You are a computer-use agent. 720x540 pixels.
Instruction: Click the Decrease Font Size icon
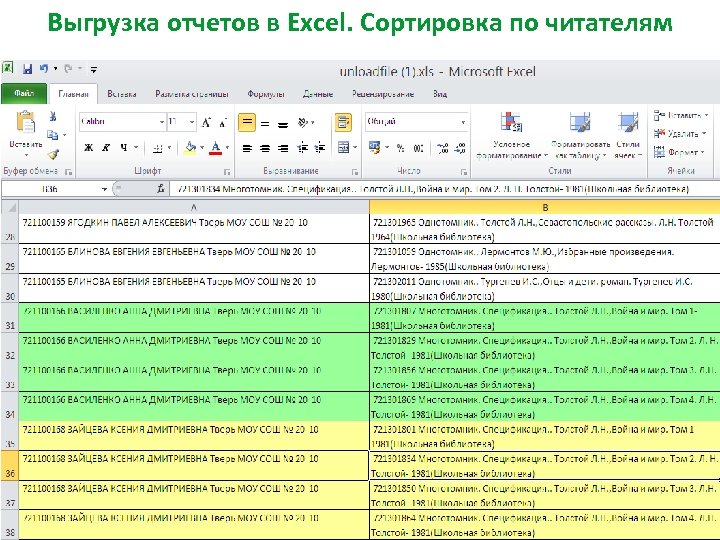point(223,122)
